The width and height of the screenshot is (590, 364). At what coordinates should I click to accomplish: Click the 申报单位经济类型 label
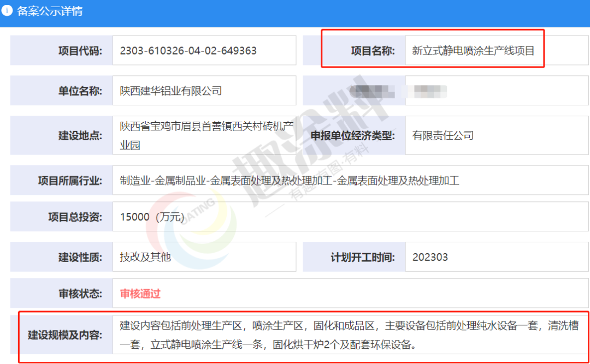pos(352,135)
